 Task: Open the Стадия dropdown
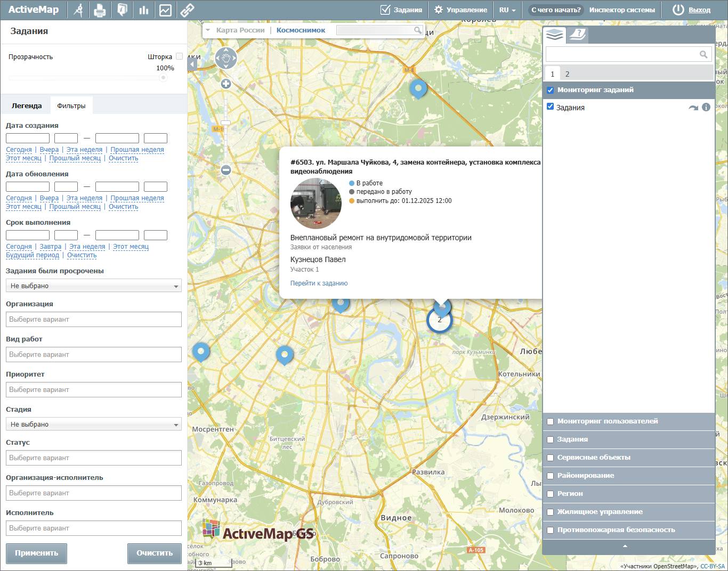pos(94,425)
